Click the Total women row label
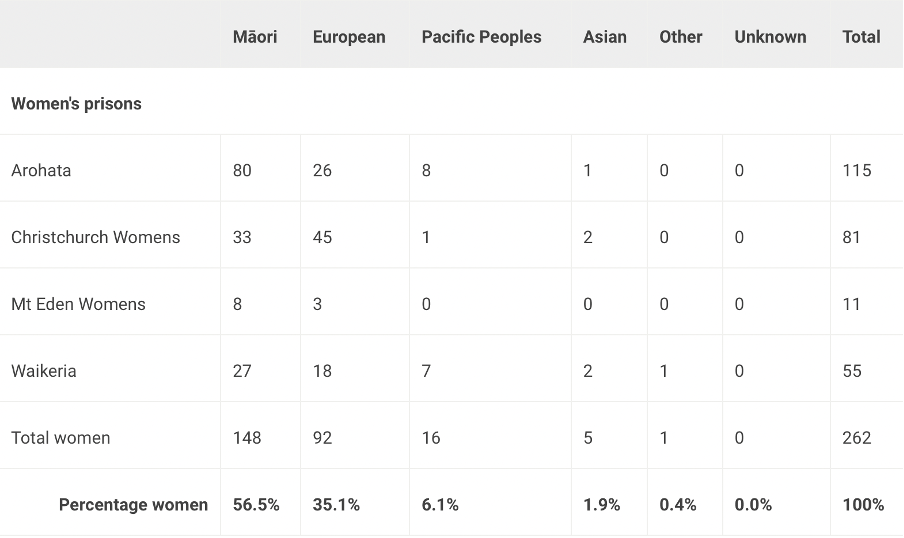This screenshot has width=904, height=538. (61, 438)
